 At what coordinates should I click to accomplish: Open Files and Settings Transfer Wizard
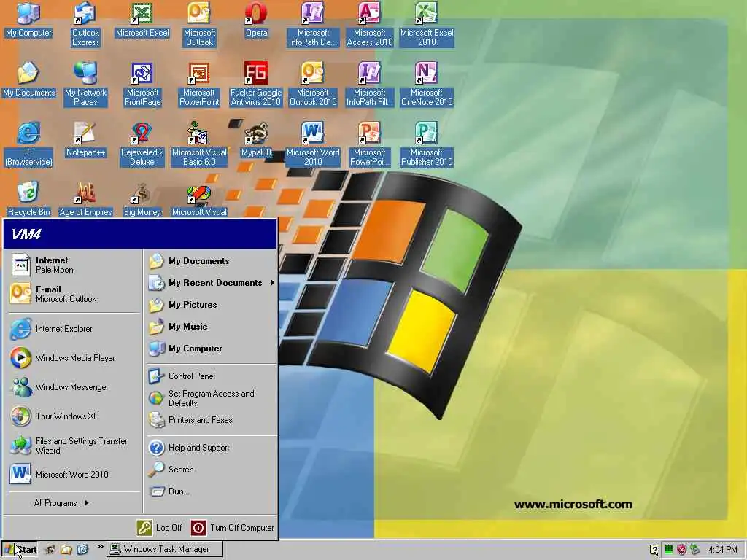(x=74, y=446)
